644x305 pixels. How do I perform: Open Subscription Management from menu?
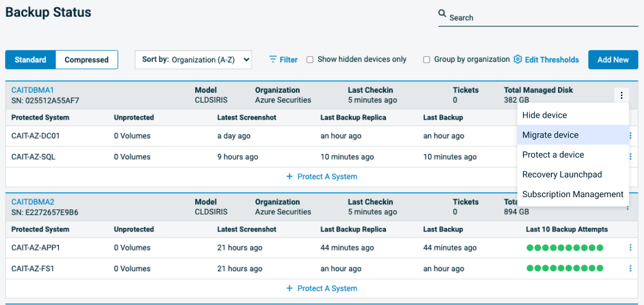click(x=573, y=194)
